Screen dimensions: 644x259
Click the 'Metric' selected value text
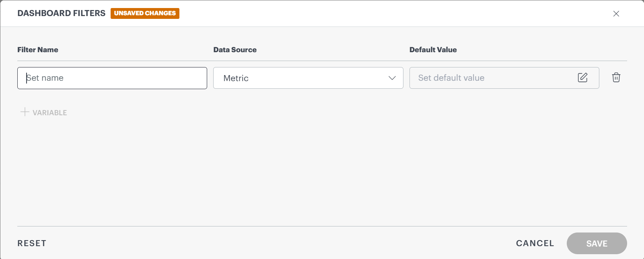tap(236, 78)
